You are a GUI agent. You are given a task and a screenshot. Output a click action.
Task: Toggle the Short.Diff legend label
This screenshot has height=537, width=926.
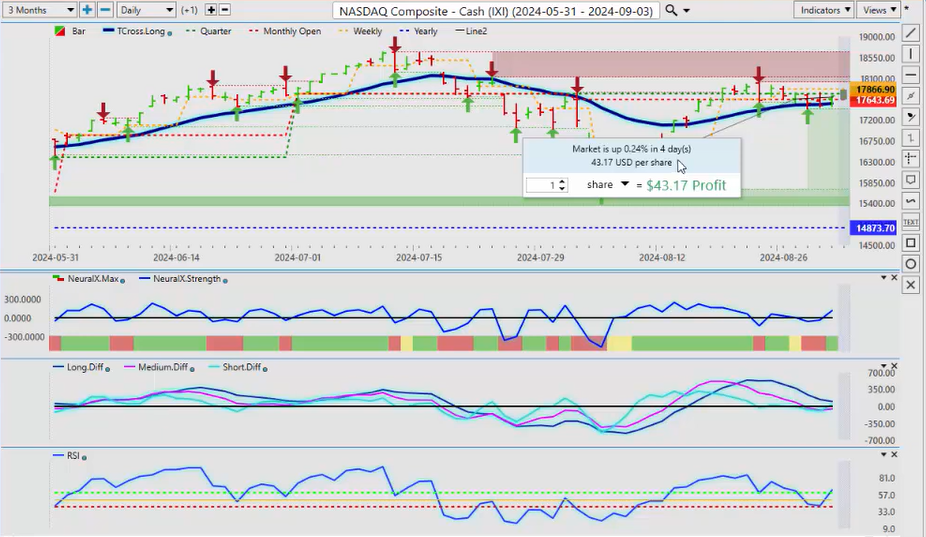pyautogui.click(x=242, y=367)
